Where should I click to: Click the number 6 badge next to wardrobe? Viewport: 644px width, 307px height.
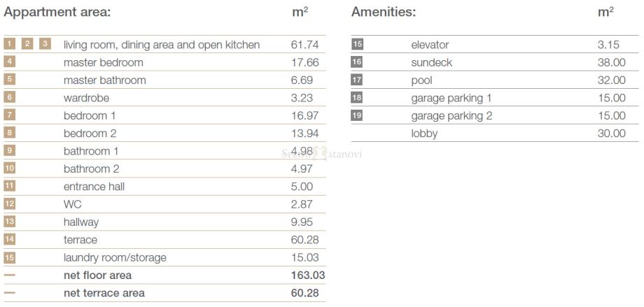pyautogui.click(x=10, y=97)
